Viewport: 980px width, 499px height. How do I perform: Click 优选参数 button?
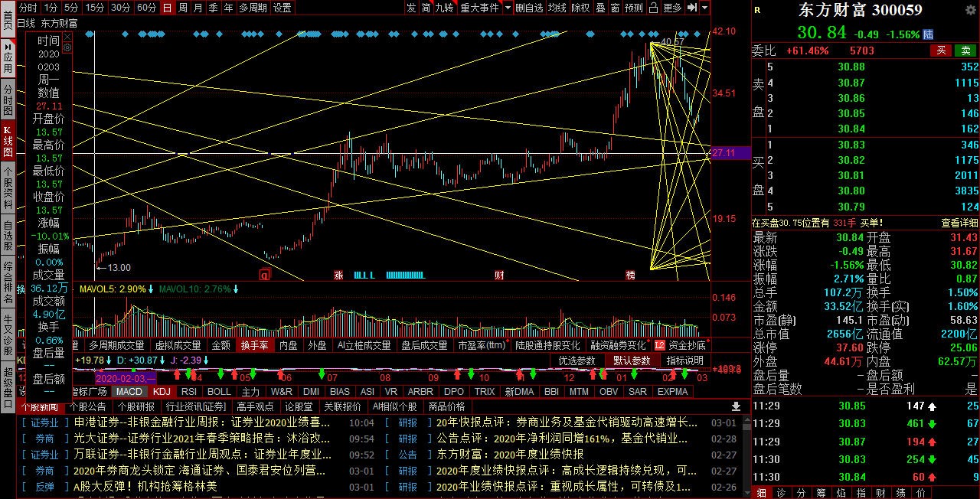click(x=577, y=360)
